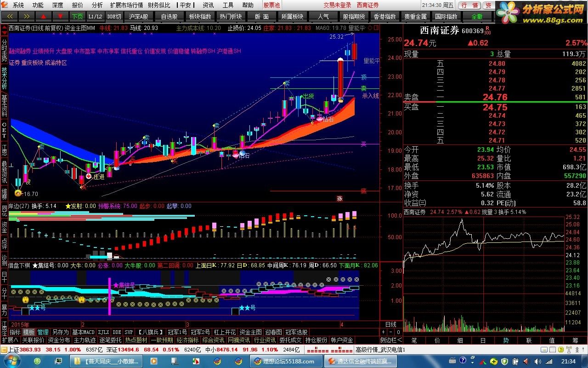588x368 pixels.
Task: Select the 笔 tab in side panel
Action: [414, 340]
